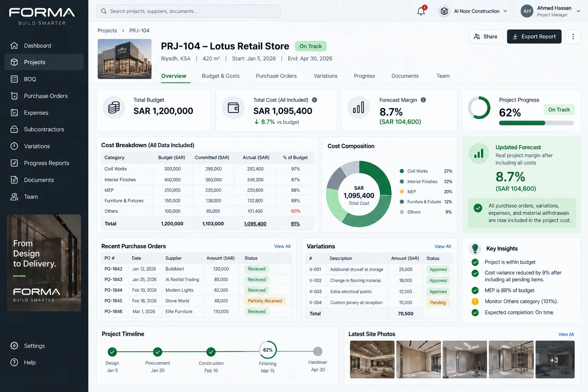
Task: Open the three-dot more options menu
Action: pyautogui.click(x=573, y=36)
